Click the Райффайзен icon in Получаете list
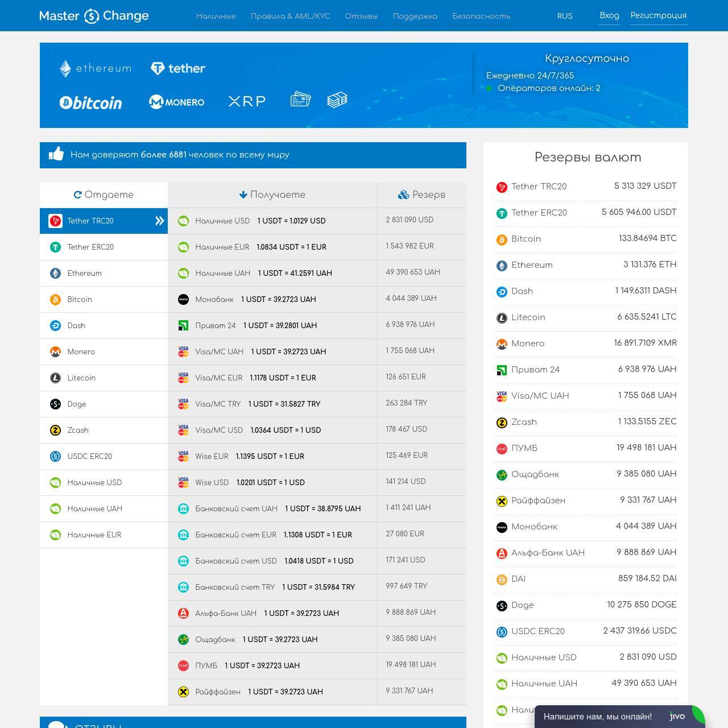Image resolution: width=728 pixels, height=728 pixels. [x=183, y=692]
